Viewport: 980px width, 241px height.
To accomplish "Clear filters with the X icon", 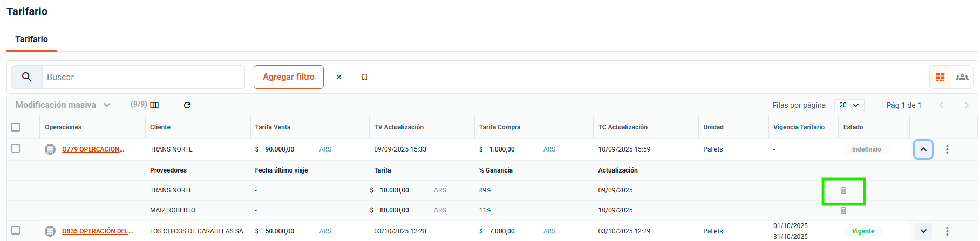I will (x=339, y=77).
